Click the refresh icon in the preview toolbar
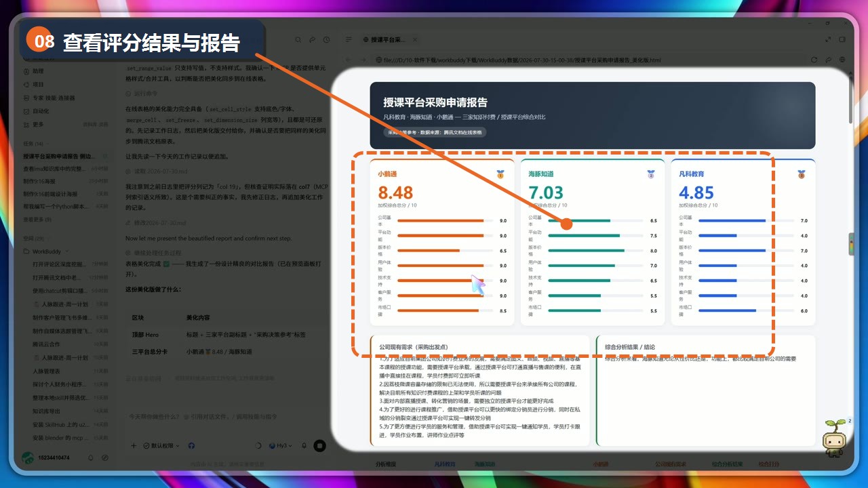This screenshot has width=868, height=488. point(814,60)
